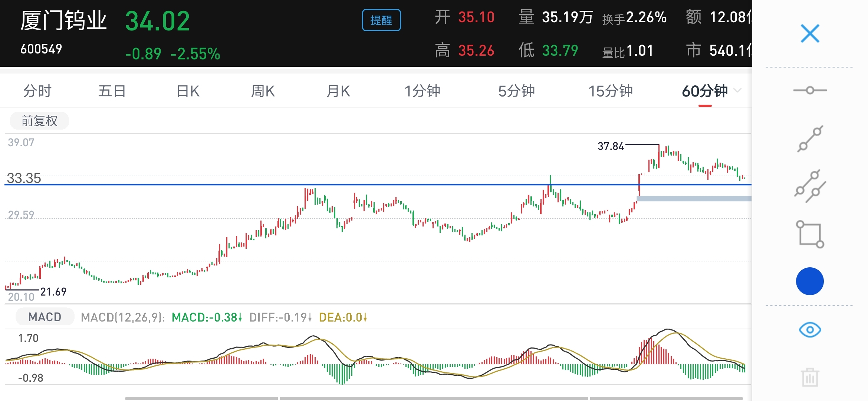
Task: Switch to the 周K tab
Action: tap(263, 91)
